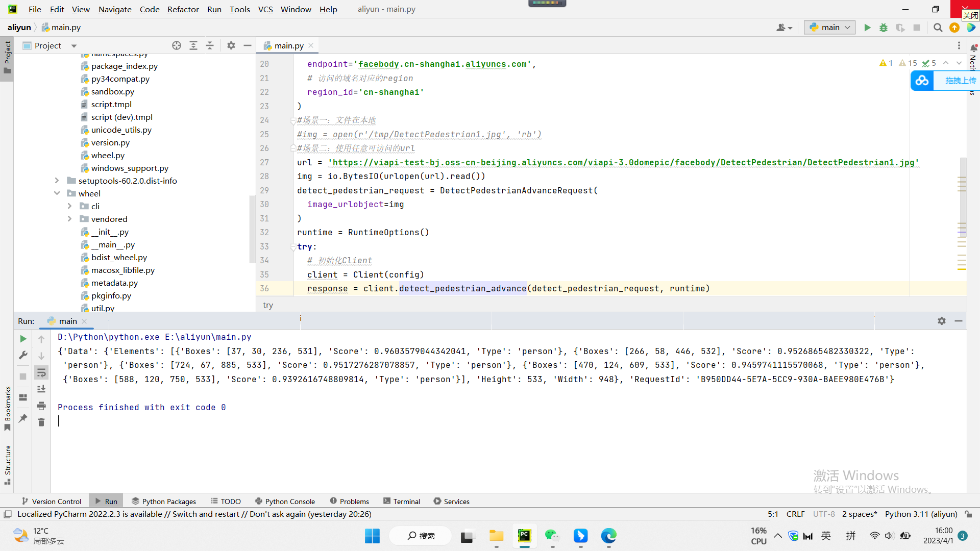
Task: Open editor tab options three-dot menu
Action: coord(959,45)
